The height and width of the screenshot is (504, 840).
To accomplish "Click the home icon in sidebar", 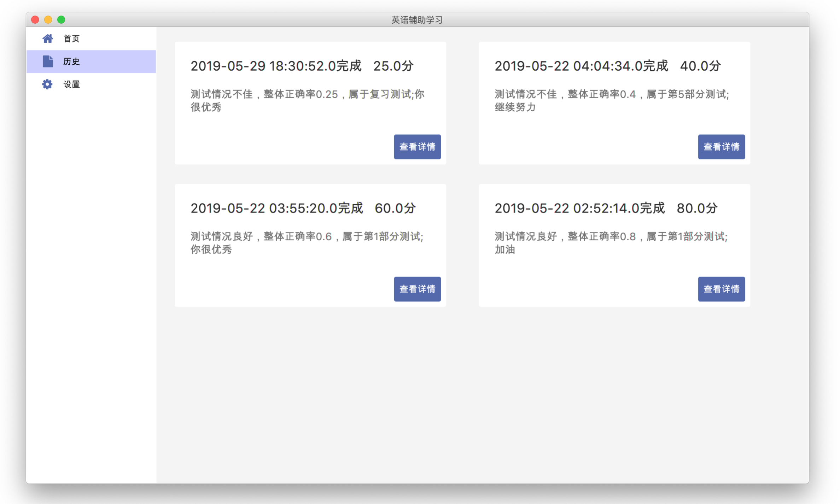I will pyautogui.click(x=47, y=39).
